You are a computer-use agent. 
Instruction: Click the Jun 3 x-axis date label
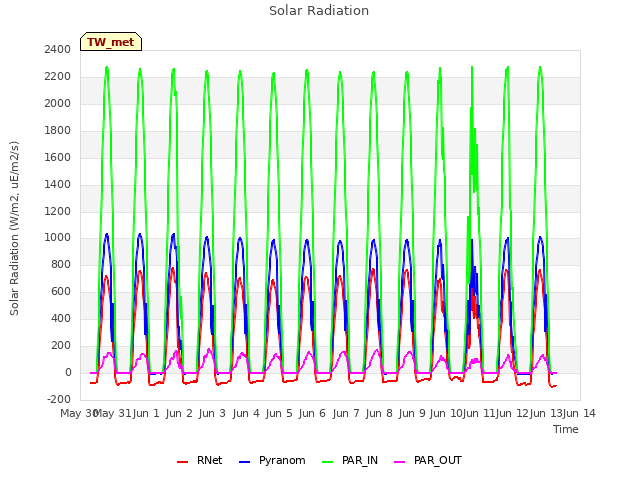pyautogui.click(x=212, y=413)
